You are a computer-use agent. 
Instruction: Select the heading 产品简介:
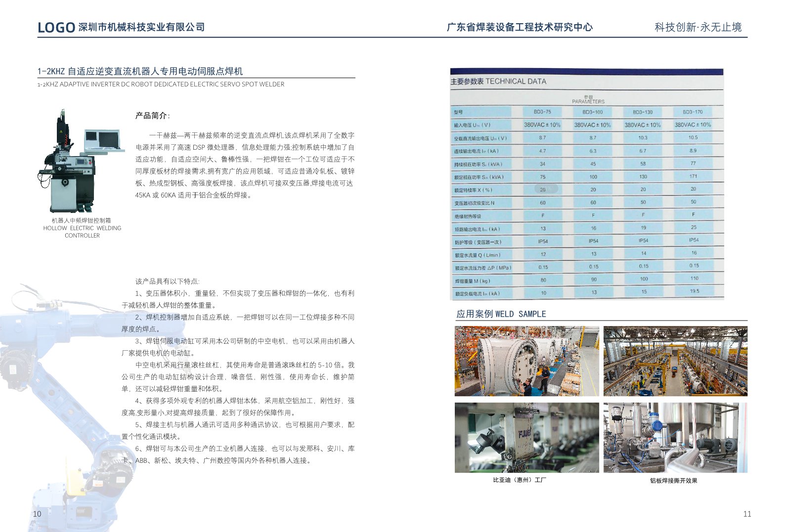[x=152, y=116]
